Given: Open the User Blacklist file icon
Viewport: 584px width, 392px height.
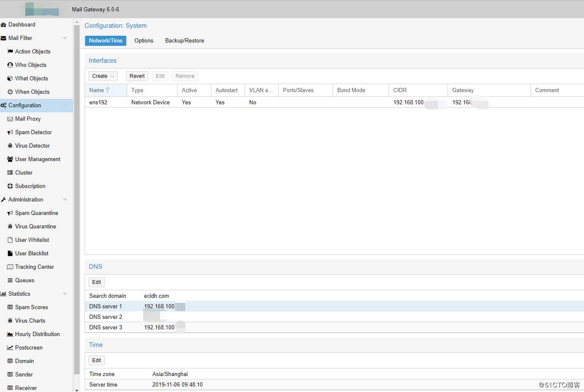Looking at the screenshot, I should [10, 254].
